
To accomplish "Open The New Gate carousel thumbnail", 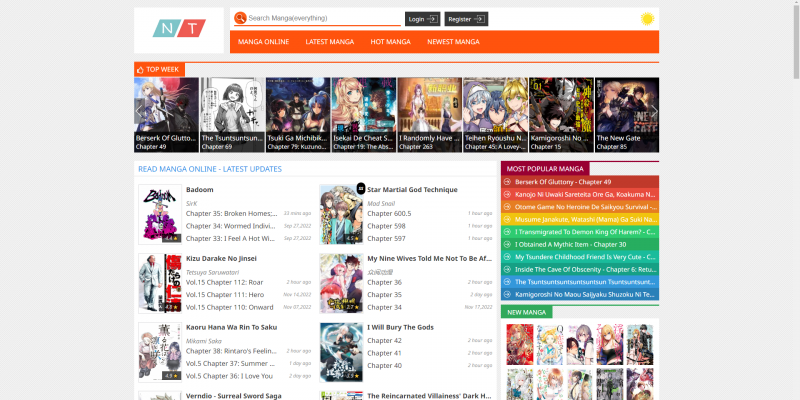I will coord(627,115).
